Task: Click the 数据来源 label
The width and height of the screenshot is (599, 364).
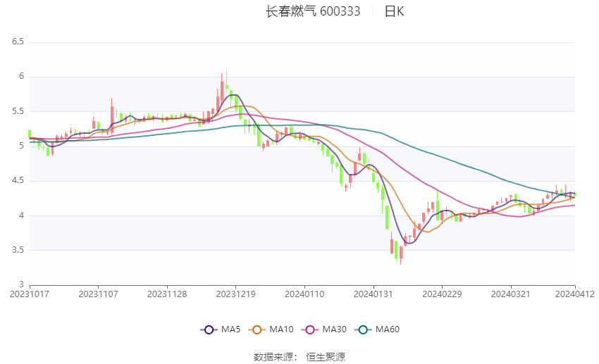Action: (x=273, y=357)
